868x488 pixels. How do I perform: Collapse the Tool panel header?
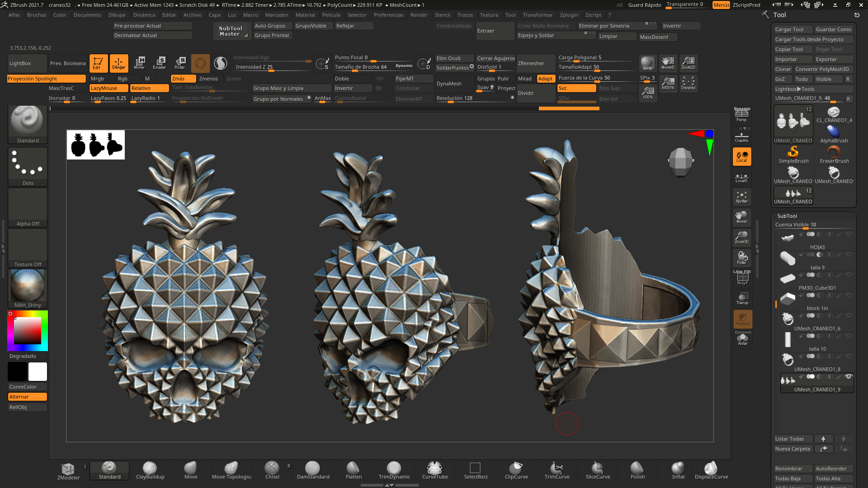tap(780, 15)
